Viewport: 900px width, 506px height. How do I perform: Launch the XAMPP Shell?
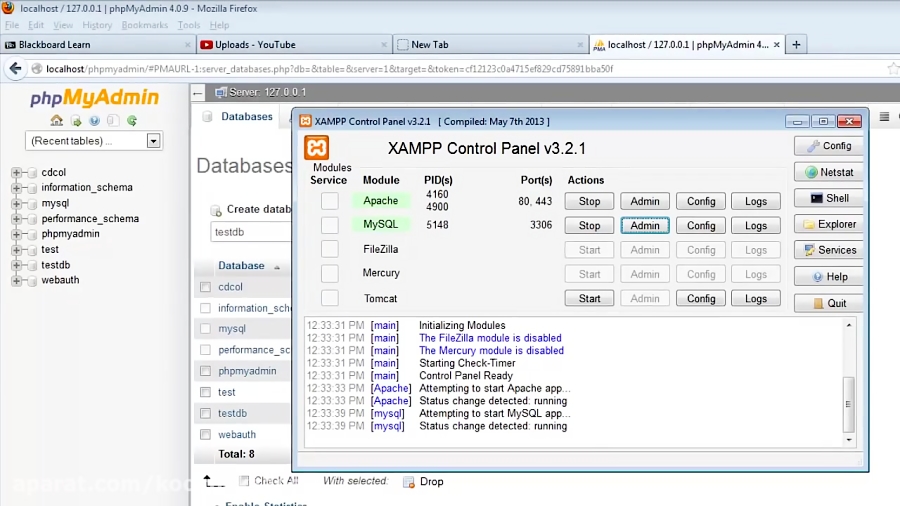click(828, 198)
